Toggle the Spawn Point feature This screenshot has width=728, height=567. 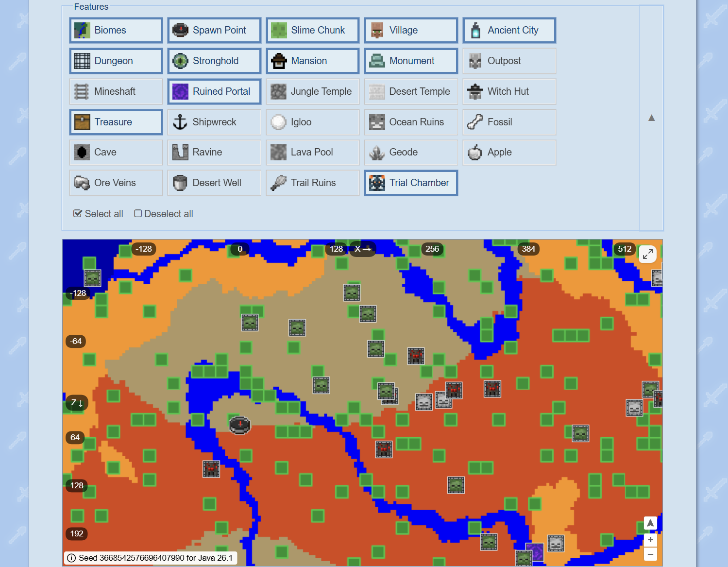(214, 30)
